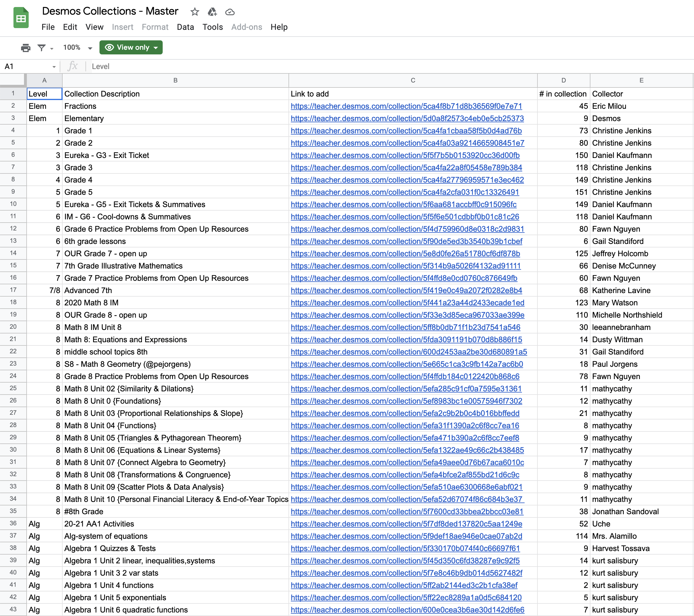The width and height of the screenshot is (694, 616).
Task: Open the View menu
Action: pos(95,27)
